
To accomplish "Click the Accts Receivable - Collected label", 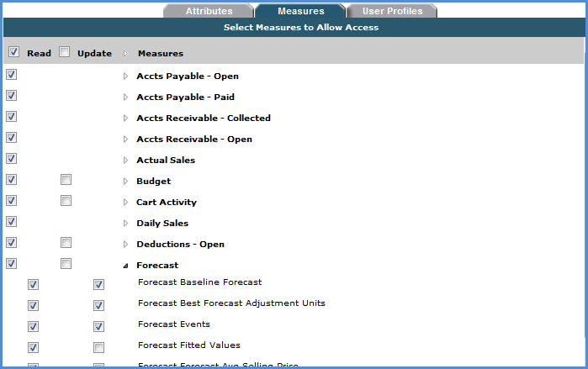I will pyautogui.click(x=203, y=119).
